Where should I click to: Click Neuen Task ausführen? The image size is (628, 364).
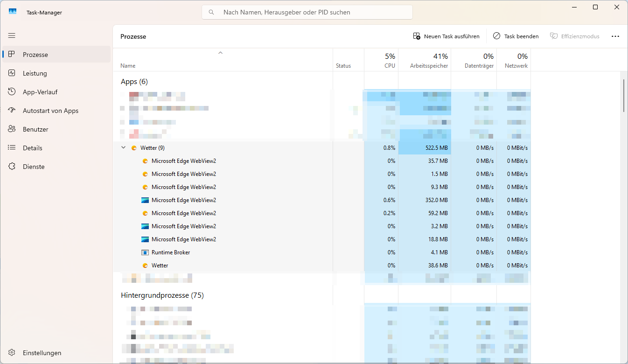[446, 36]
